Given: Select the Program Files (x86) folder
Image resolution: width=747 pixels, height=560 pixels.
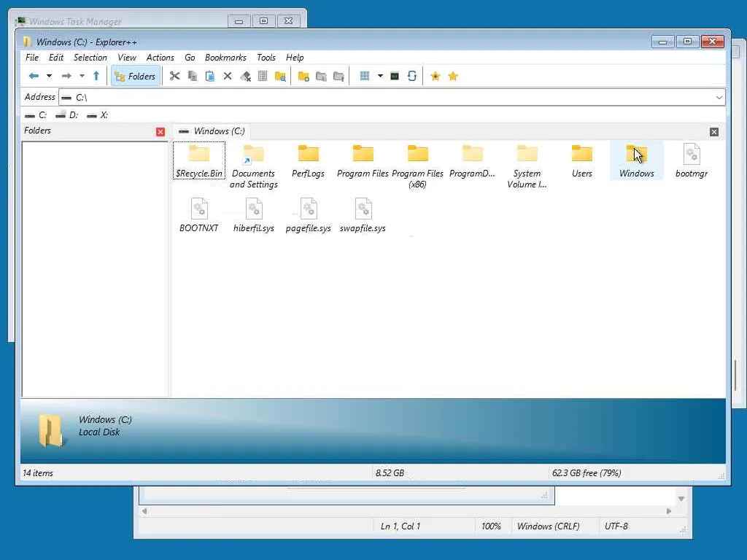Looking at the screenshot, I should coord(417,166).
